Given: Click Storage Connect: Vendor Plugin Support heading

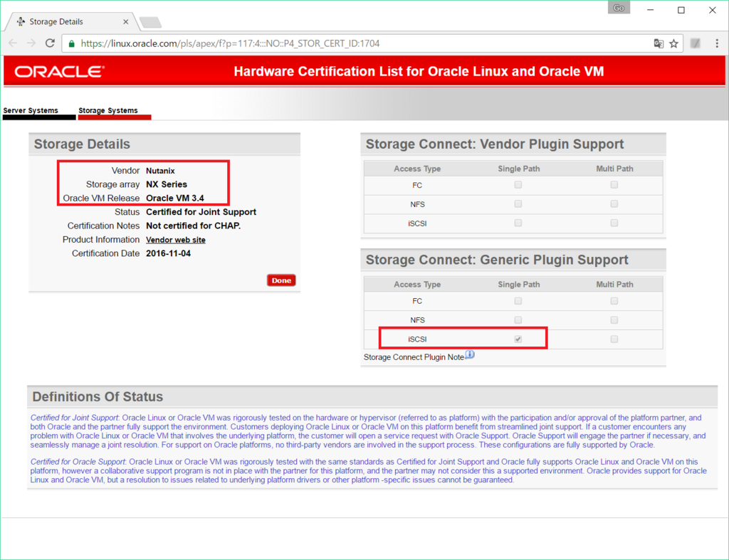Looking at the screenshot, I should coord(495,144).
